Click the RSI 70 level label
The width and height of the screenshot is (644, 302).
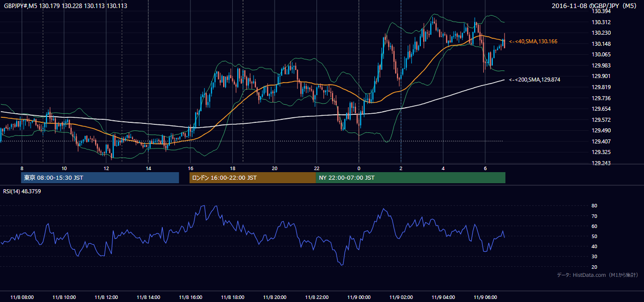[594, 216]
